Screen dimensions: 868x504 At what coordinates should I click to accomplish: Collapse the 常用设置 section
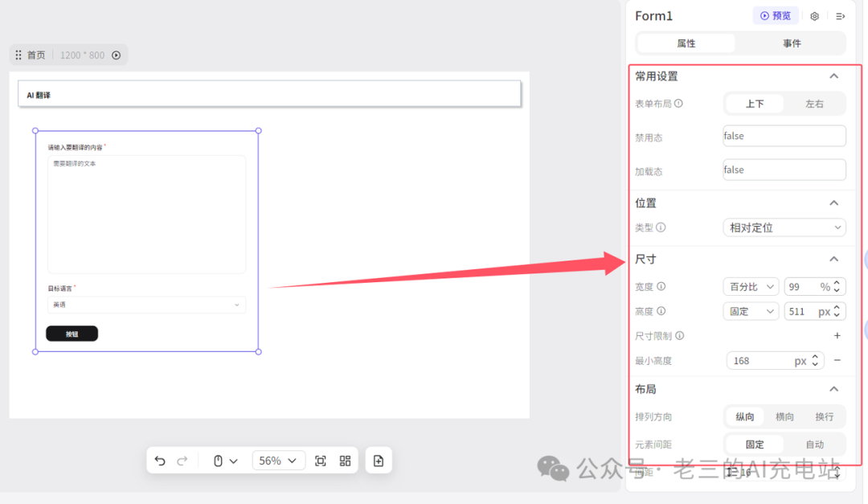tap(833, 76)
